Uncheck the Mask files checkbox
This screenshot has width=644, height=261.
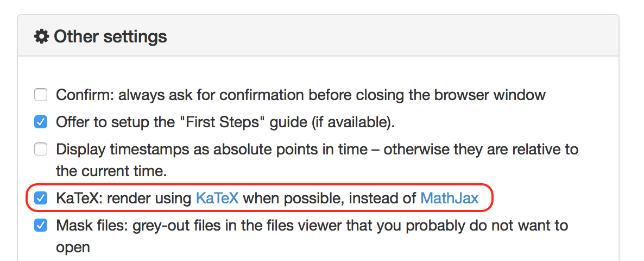click(41, 225)
